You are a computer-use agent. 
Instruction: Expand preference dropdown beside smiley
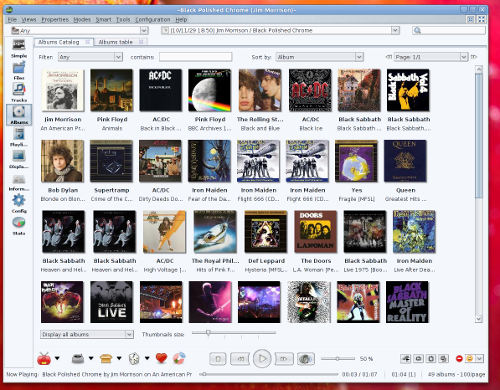coord(479,359)
